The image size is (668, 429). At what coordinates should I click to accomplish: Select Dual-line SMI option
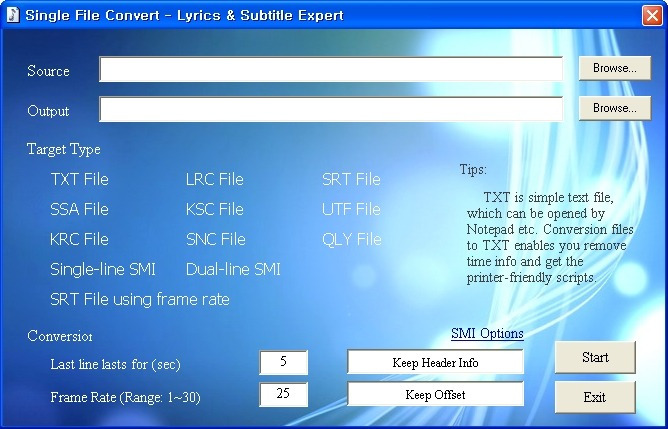(233, 269)
